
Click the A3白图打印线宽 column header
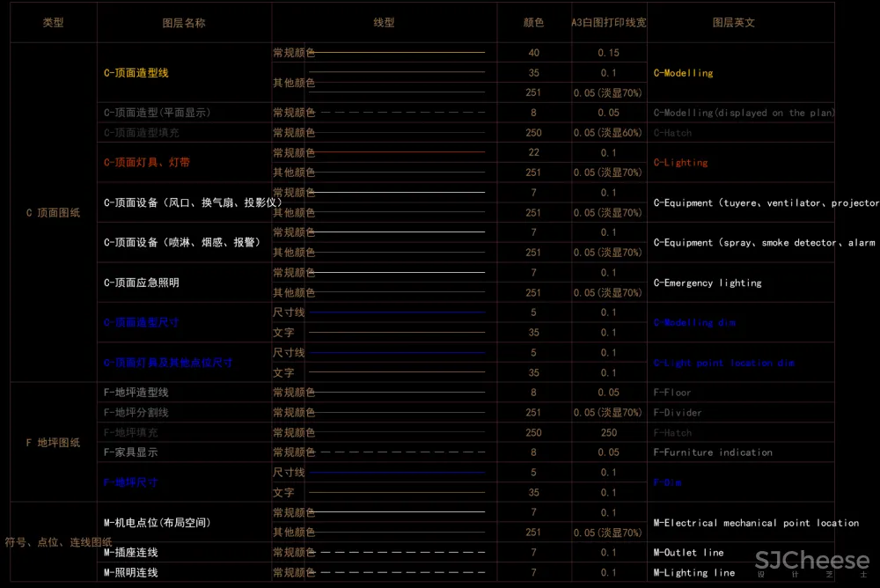point(609,23)
